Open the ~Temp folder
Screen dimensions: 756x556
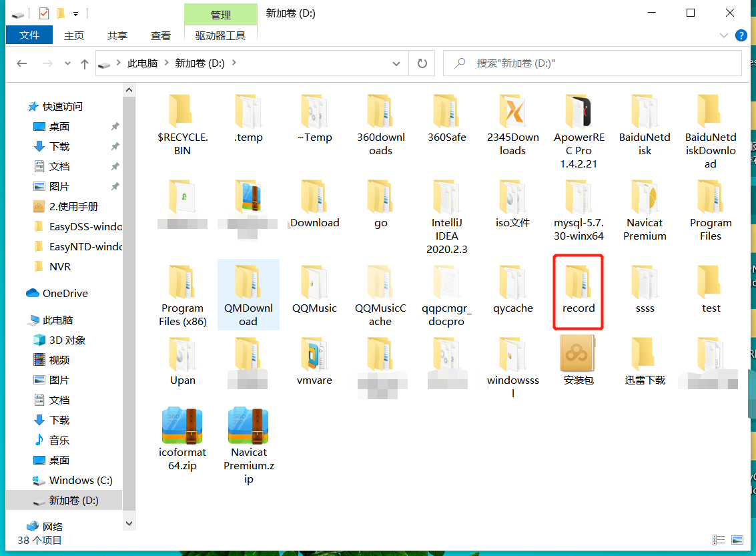(314, 119)
